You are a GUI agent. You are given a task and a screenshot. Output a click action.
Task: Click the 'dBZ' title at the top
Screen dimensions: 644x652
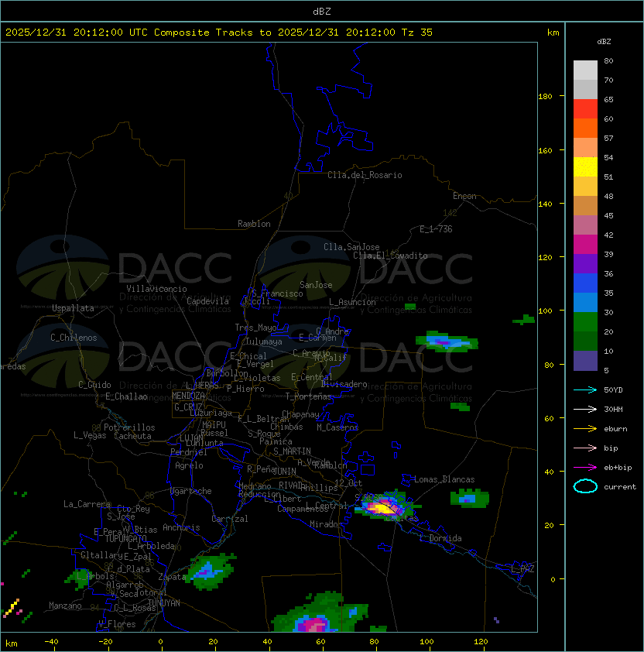tap(322, 12)
